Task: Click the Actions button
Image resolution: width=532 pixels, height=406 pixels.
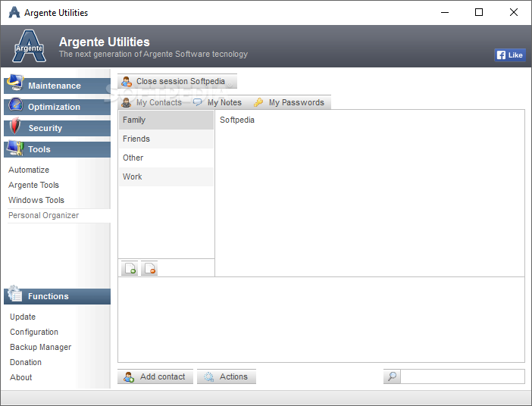Action: click(227, 376)
